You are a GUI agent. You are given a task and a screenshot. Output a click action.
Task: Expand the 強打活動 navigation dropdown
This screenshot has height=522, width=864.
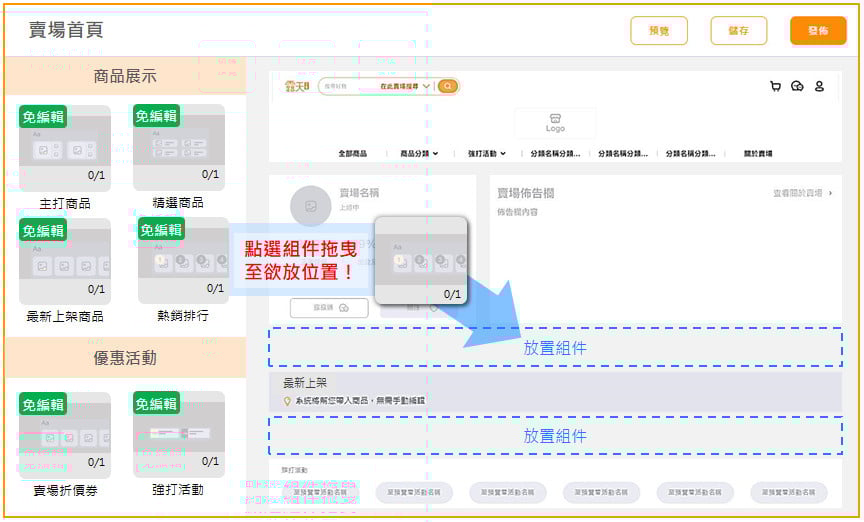click(x=487, y=154)
